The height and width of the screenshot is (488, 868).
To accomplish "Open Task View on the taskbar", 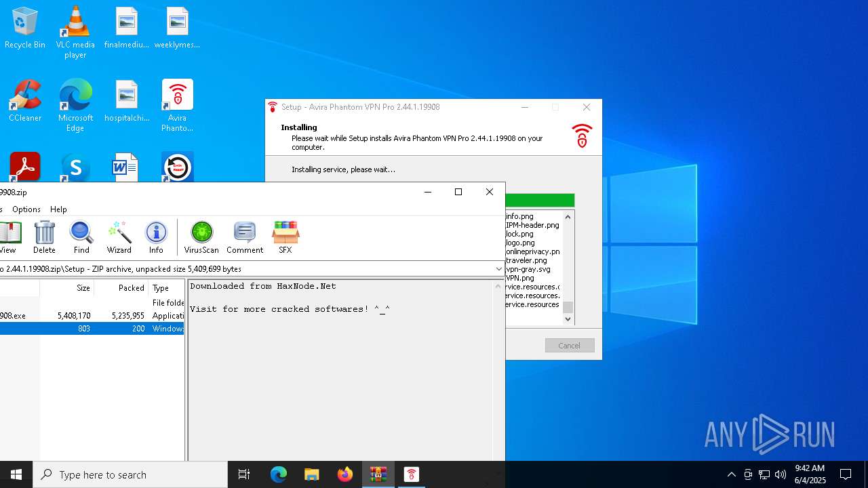I will (244, 474).
